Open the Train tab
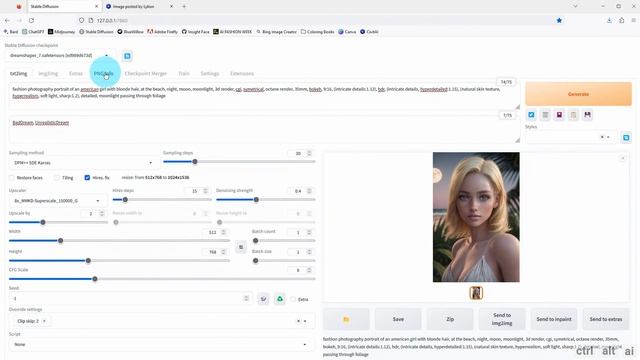640x360 pixels. [x=184, y=73]
